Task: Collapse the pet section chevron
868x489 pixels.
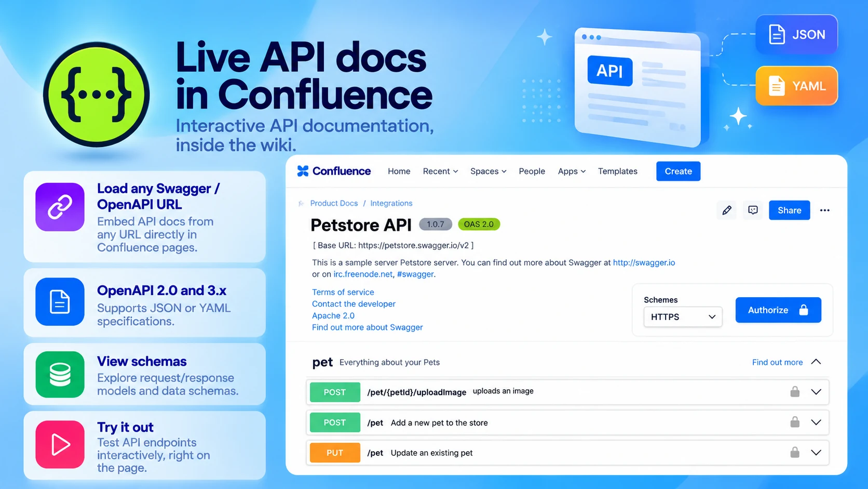Action: coord(816,362)
